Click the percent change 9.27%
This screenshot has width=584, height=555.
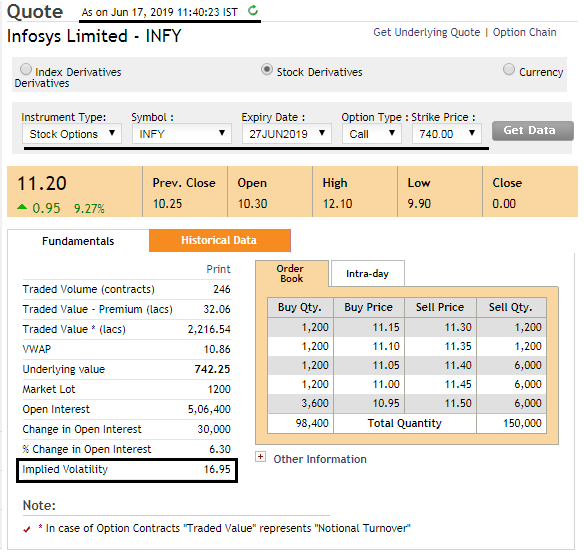tap(89, 208)
